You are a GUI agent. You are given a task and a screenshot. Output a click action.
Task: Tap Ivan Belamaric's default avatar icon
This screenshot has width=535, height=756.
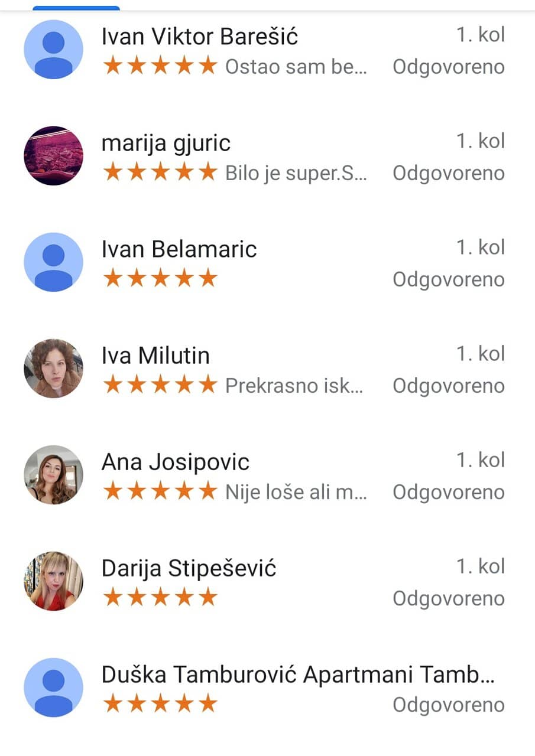53,262
